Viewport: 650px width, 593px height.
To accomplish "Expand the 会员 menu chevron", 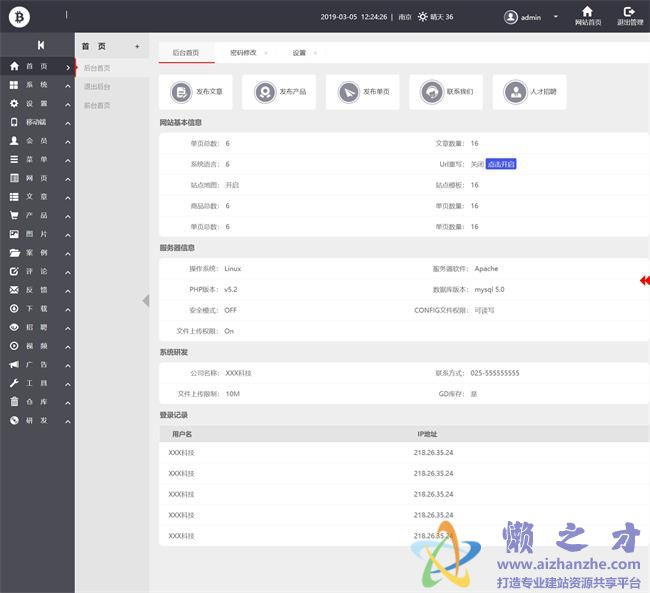I will pyautogui.click(x=68, y=142).
